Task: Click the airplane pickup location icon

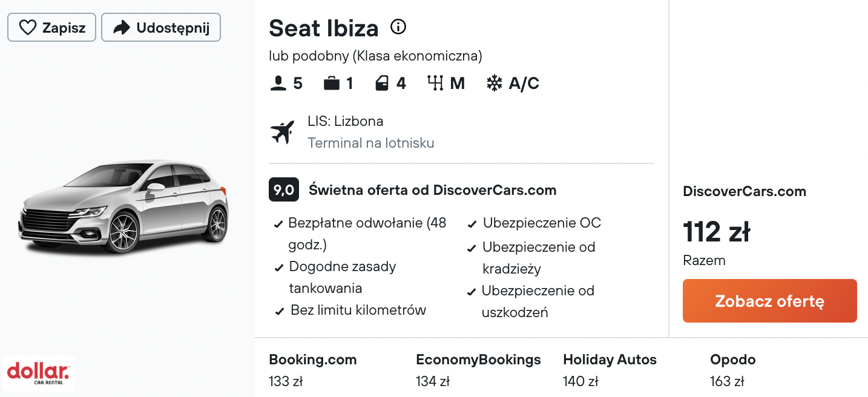Action: [x=282, y=132]
